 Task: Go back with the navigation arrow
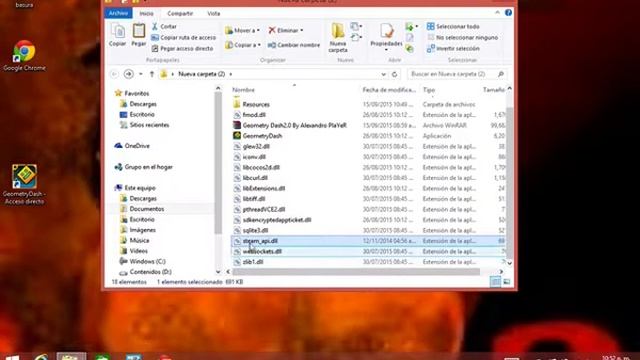[x=115, y=74]
